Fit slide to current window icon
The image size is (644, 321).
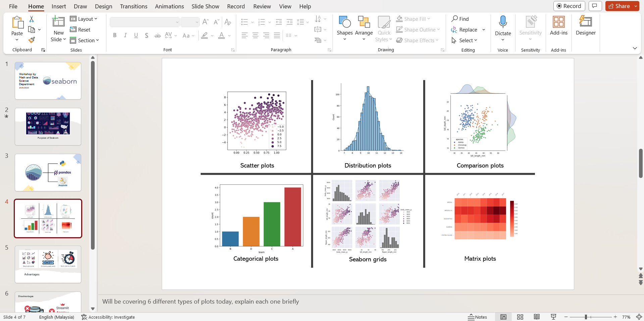[639, 317]
